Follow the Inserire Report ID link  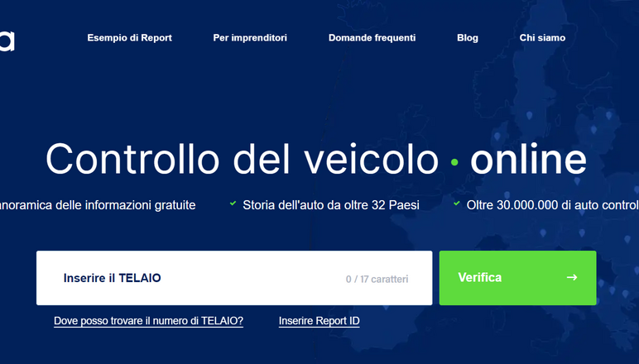(x=319, y=321)
